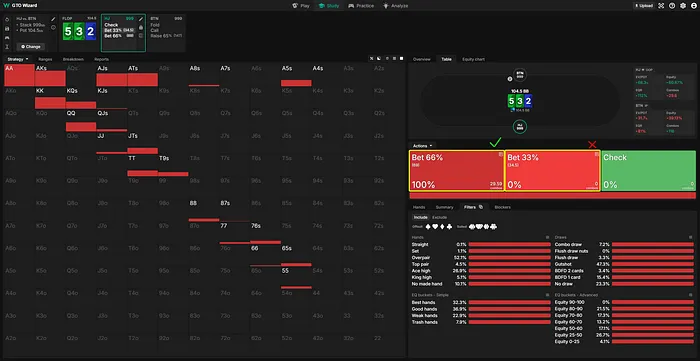The image size is (700, 361).
Task: Click the copy icon beside Filters tab
Action: pyautogui.click(x=481, y=207)
